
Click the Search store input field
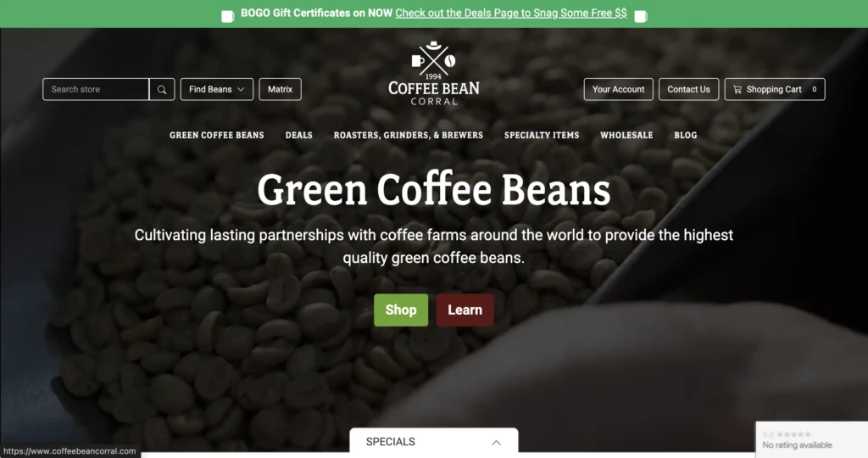(96, 89)
